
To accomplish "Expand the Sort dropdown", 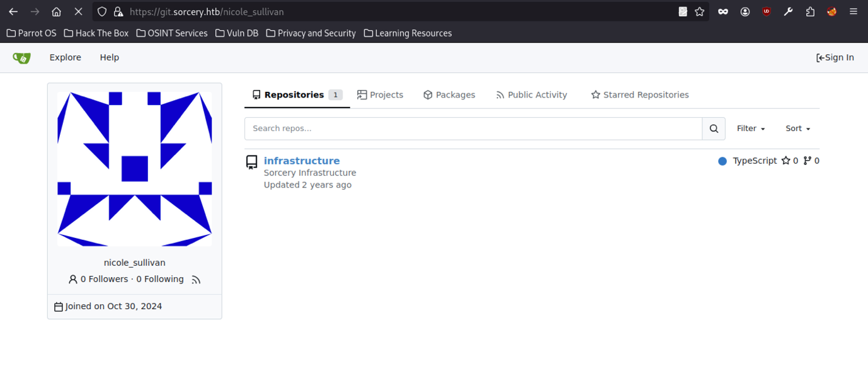I will (797, 128).
